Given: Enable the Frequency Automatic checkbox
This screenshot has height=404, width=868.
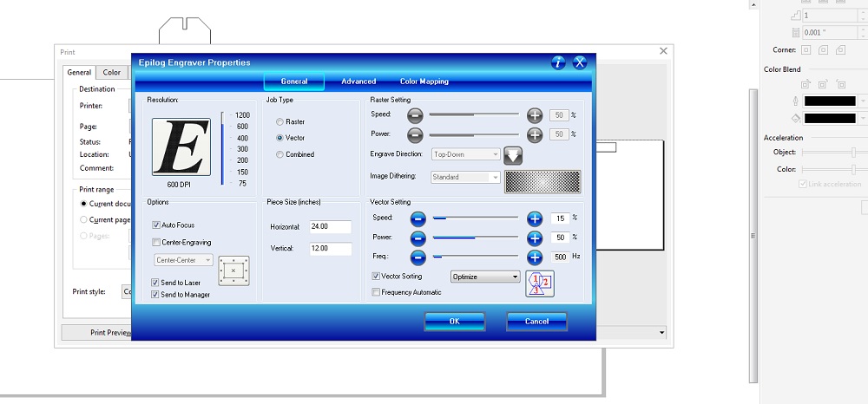Looking at the screenshot, I should (376, 292).
